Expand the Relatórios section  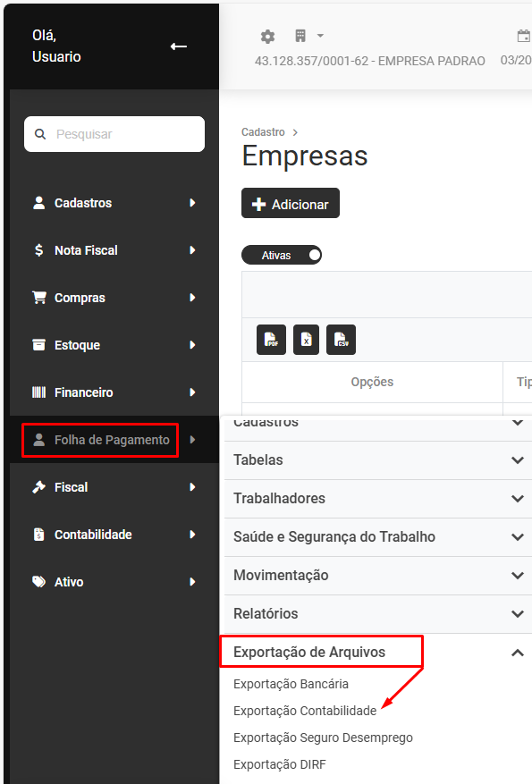pos(378,613)
